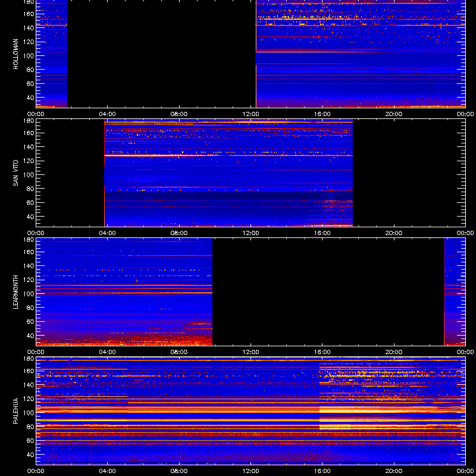
Task: Click San Vito axis 160 frequency label
Action: coord(29,133)
